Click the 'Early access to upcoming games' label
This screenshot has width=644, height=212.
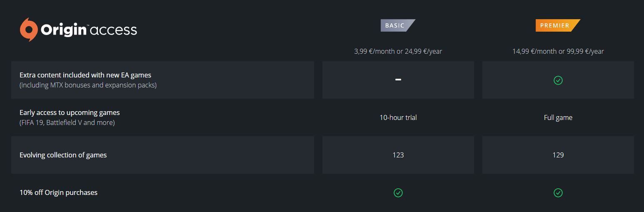pyautogui.click(x=70, y=112)
